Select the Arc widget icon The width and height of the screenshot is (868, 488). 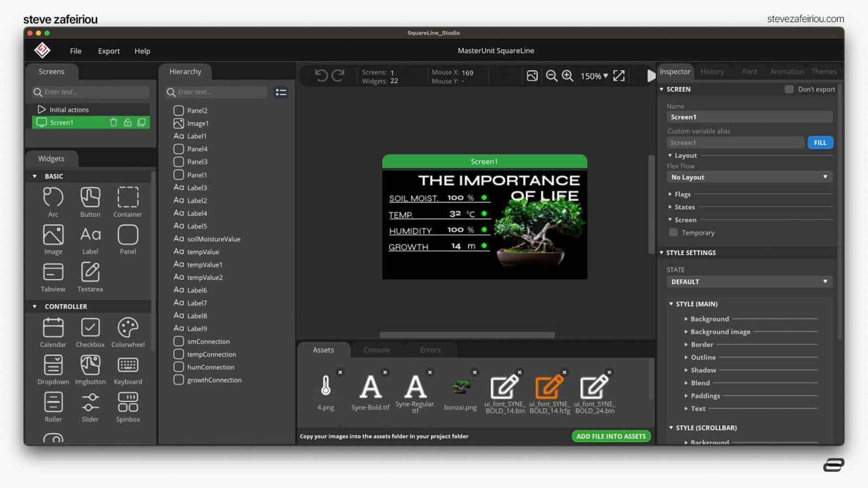tap(53, 197)
